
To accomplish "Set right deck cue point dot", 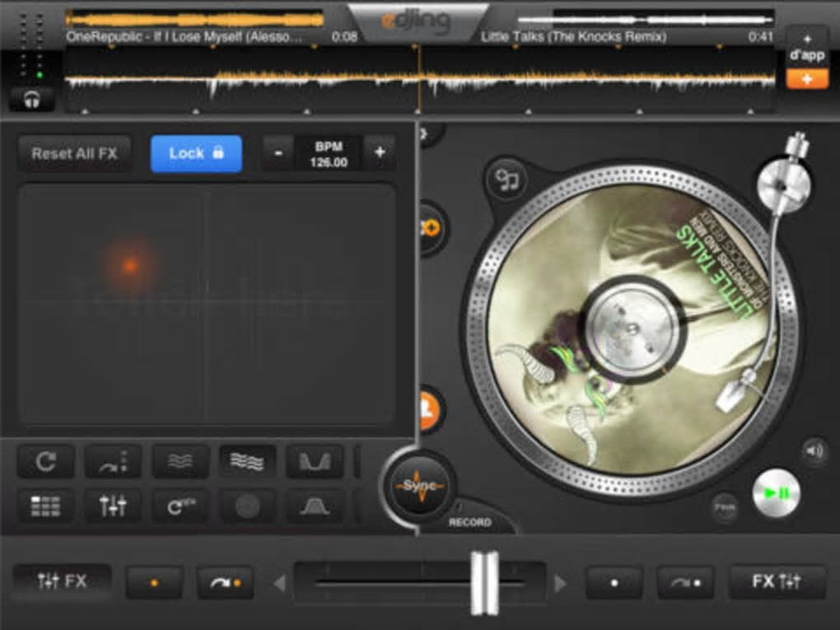I will (x=614, y=582).
